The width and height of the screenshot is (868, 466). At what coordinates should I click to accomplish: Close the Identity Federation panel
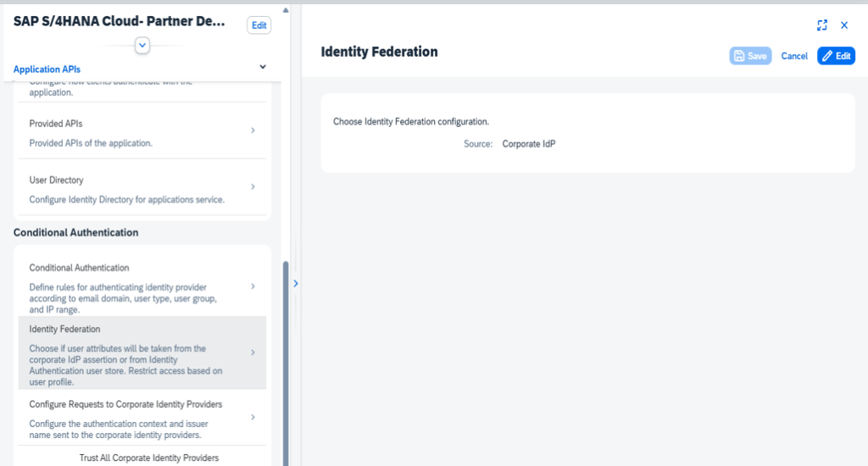(844, 25)
